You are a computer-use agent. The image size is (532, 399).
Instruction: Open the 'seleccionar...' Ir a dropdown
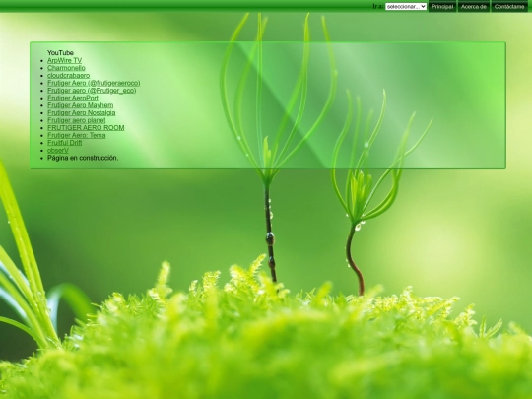coord(406,7)
